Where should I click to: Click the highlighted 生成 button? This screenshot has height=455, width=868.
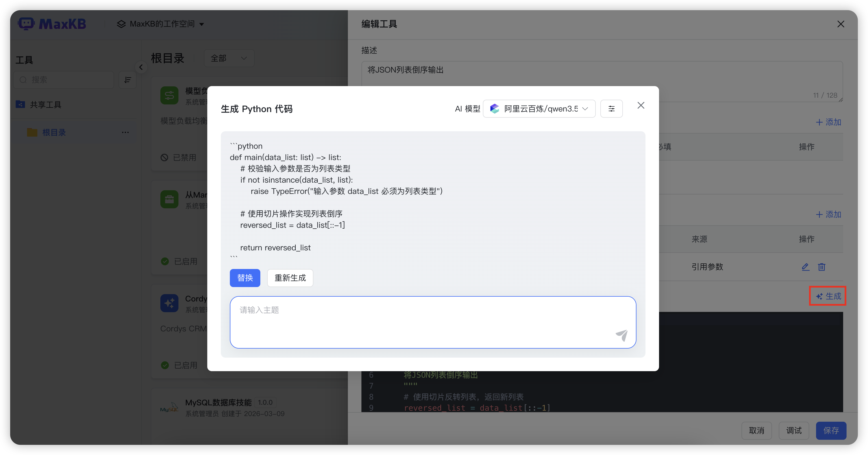tap(828, 296)
